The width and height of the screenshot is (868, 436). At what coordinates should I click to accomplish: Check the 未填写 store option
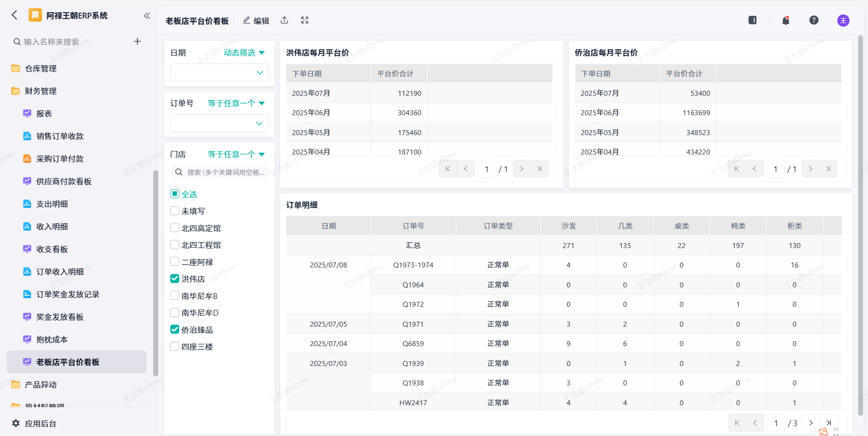coord(175,211)
